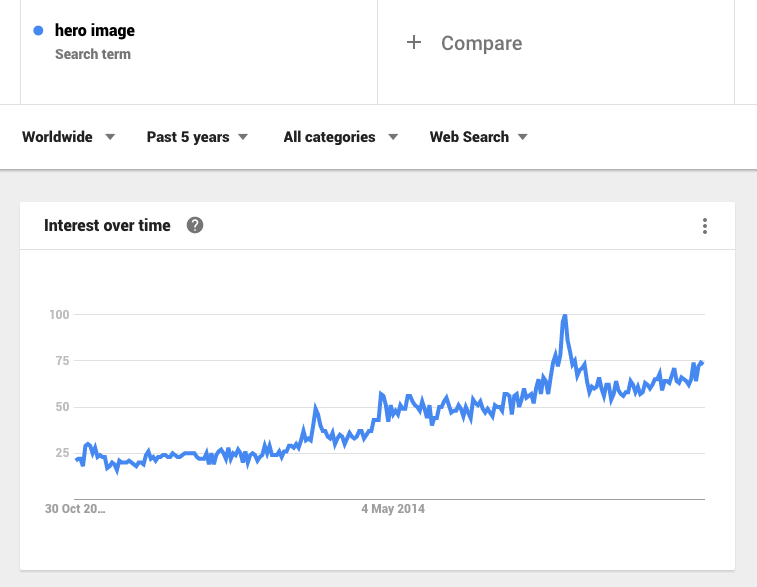Select the Worldwide filter label
The width and height of the screenshot is (757, 587).
pyautogui.click(x=57, y=137)
